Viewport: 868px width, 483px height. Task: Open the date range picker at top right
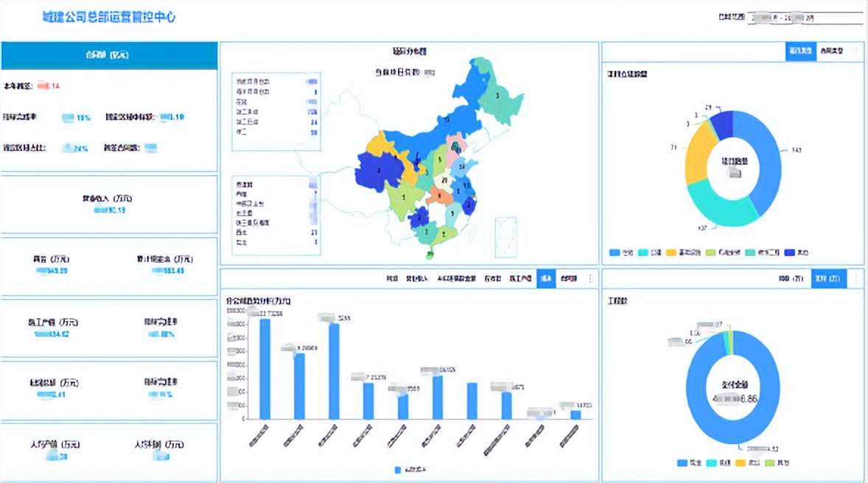[x=805, y=18]
